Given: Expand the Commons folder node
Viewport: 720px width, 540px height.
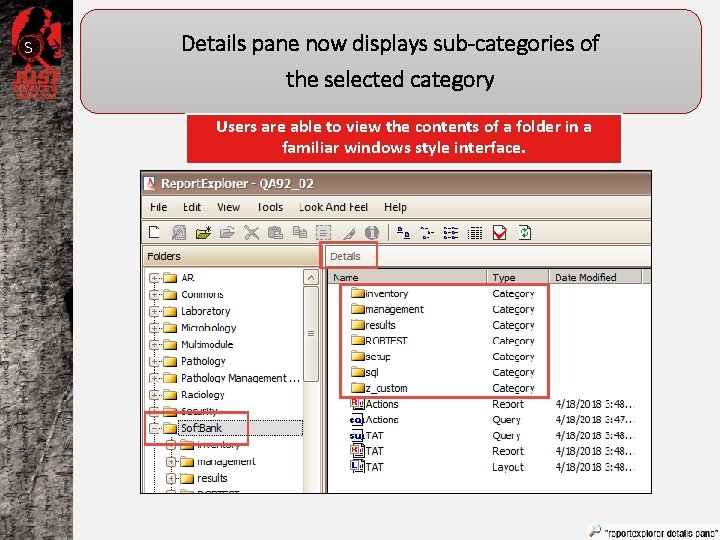Looking at the screenshot, I should pos(154,295).
